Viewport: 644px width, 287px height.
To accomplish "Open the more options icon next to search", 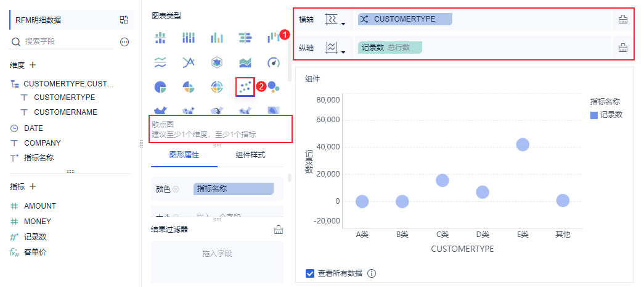I will [125, 42].
